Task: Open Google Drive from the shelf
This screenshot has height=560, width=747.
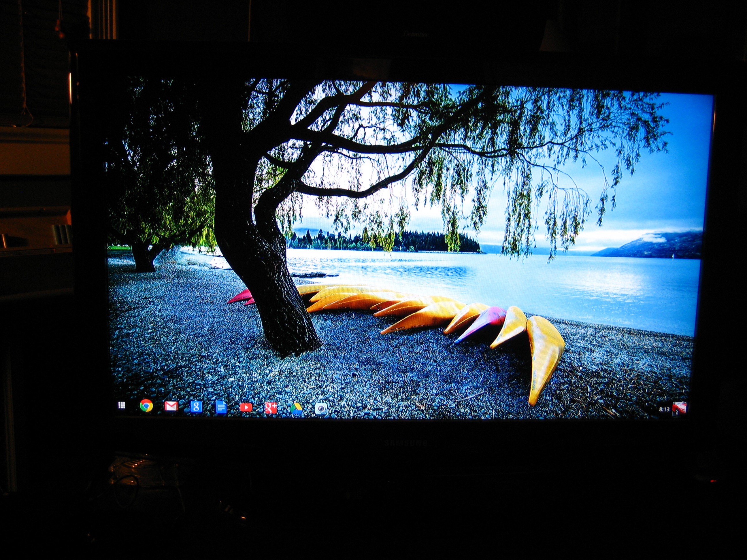Action: (x=296, y=408)
